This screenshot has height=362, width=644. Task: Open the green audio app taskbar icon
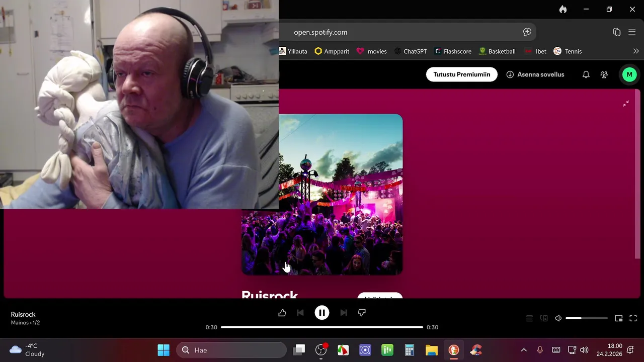point(387,350)
